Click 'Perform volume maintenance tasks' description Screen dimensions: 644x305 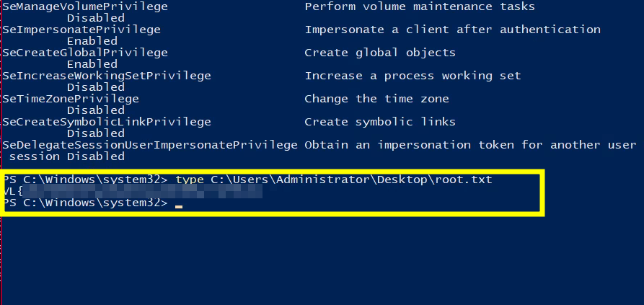tap(420, 6)
